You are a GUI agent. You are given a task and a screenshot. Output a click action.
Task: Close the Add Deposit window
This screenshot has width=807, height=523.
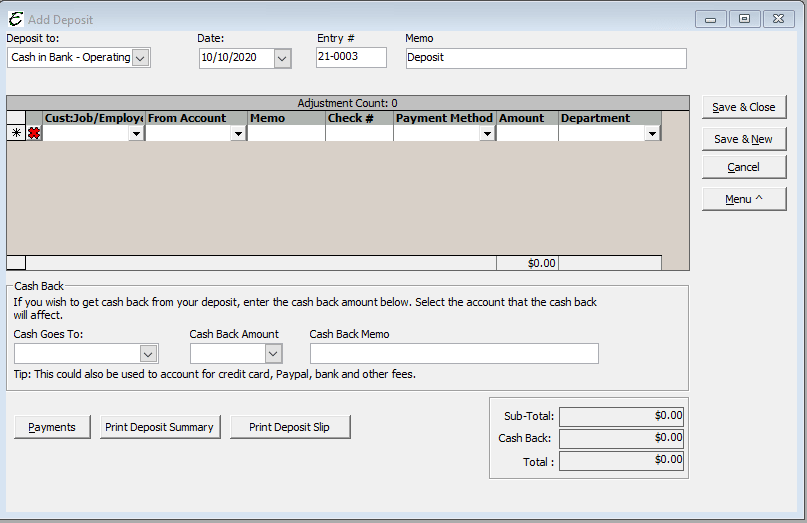pos(779,19)
